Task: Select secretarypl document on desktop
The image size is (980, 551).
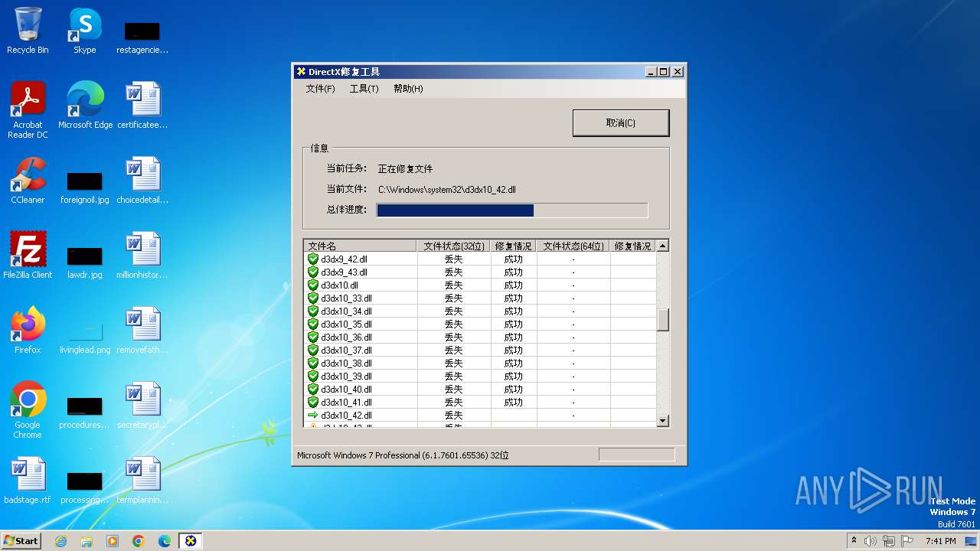Action: (142, 406)
